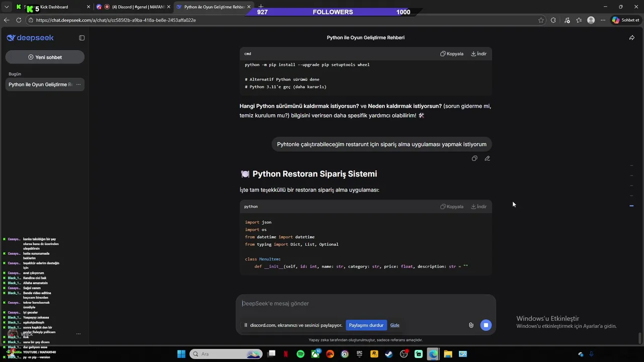Image resolution: width=644 pixels, height=362 pixels.
Task: Open a new browser tab
Action: click(261, 7)
